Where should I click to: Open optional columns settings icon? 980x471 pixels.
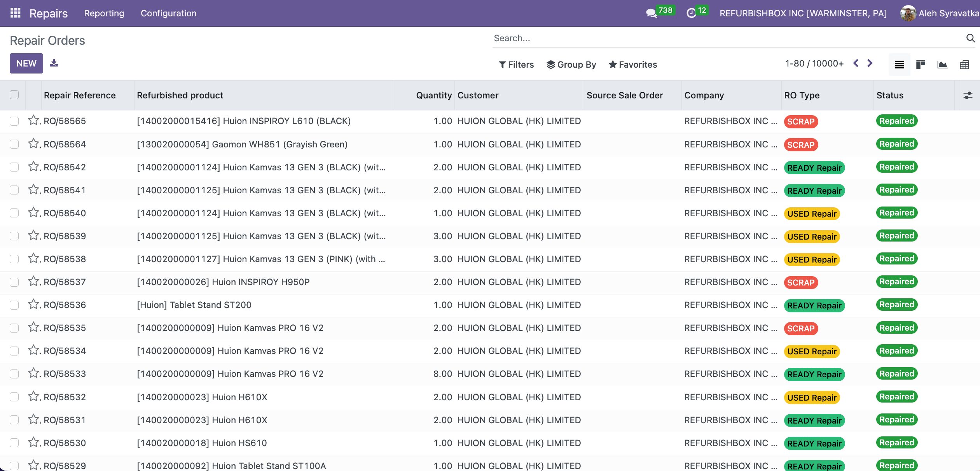coord(968,95)
